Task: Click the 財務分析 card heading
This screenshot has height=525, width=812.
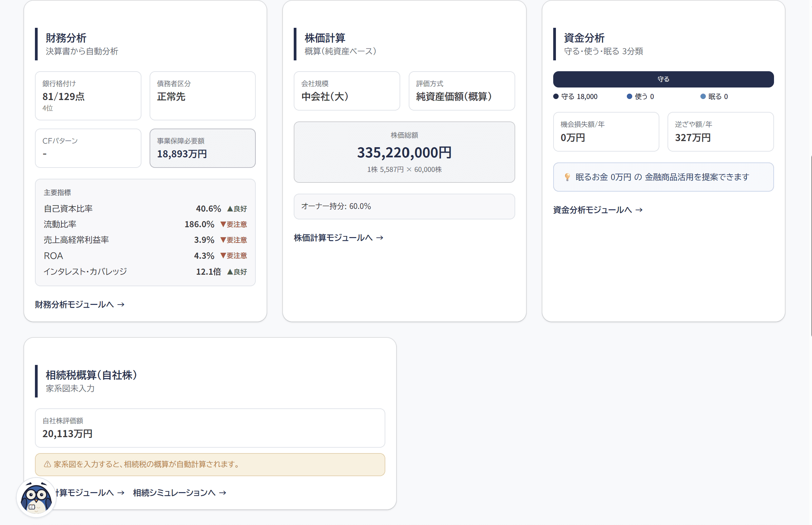Action: [66, 38]
